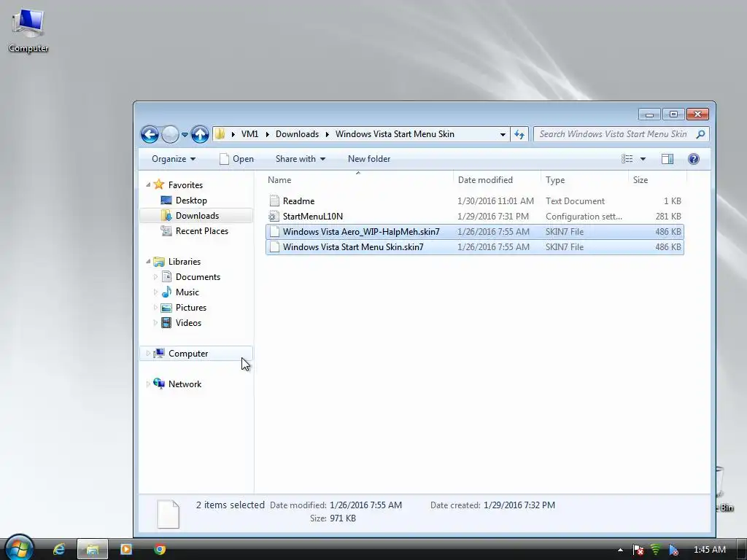Image resolution: width=747 pixels, height=560 pixels.
Task: Click the greyed Forward navigation button
Action: [170, 134]
